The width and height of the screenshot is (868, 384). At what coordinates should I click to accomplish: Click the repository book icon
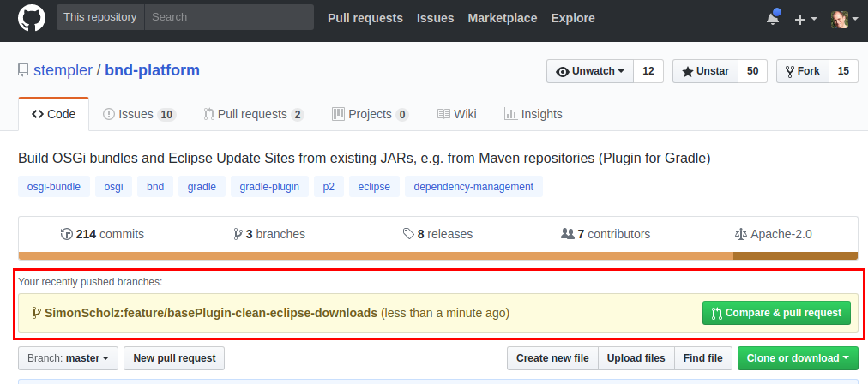point(23,71)
